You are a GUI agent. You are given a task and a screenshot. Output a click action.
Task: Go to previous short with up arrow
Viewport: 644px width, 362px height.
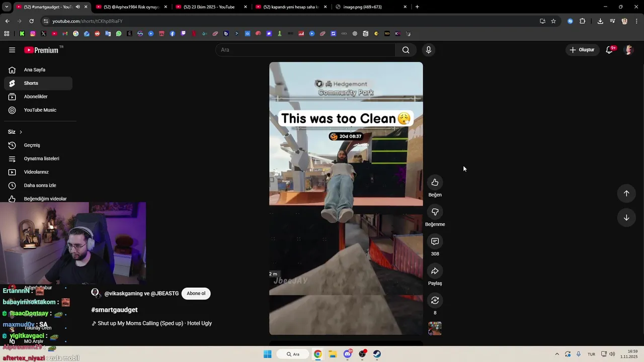[x=626, y=194]
